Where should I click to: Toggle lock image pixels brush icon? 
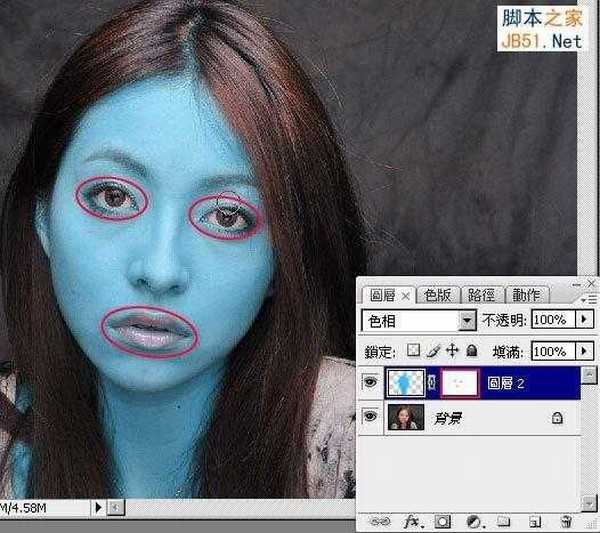tap(433, 351)
